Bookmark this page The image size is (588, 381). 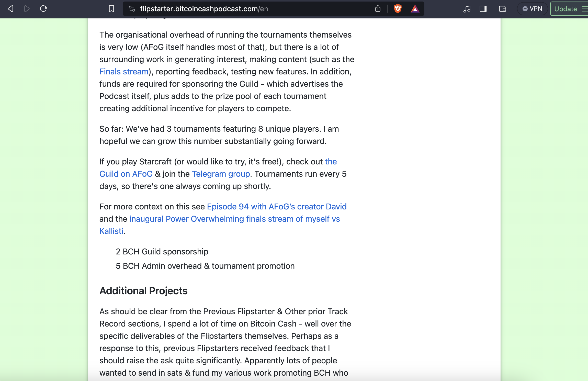click(111, 9)
